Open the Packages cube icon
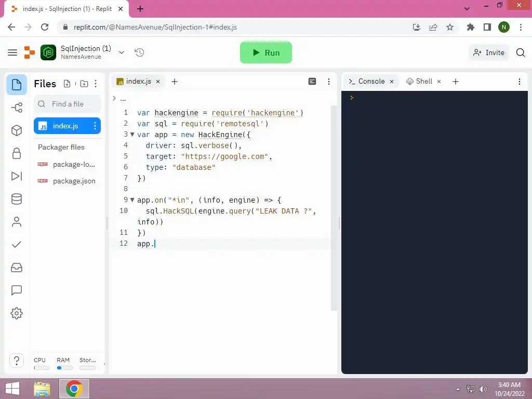 coord(16,130)
